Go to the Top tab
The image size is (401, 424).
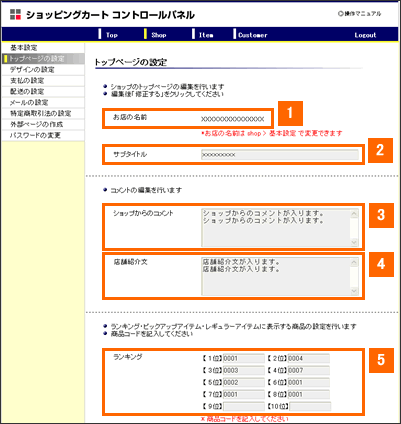[x=112, y=35]
